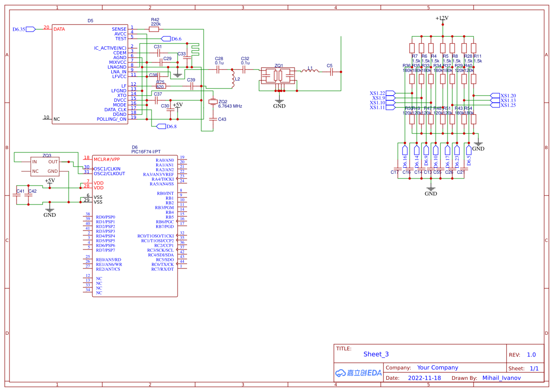Select the ZQ1 filter component

click(x=278, y=76)
